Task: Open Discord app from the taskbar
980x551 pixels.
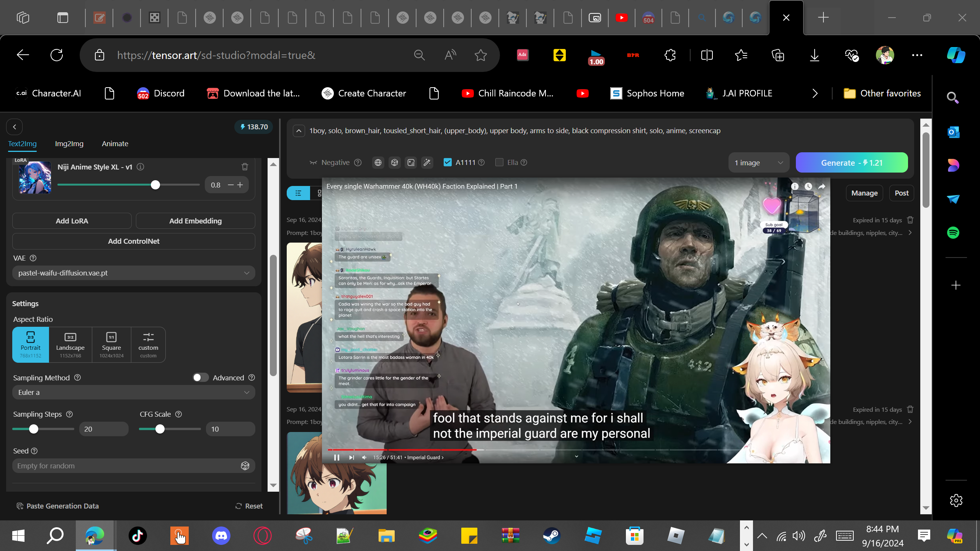Action: click(221, 536)
